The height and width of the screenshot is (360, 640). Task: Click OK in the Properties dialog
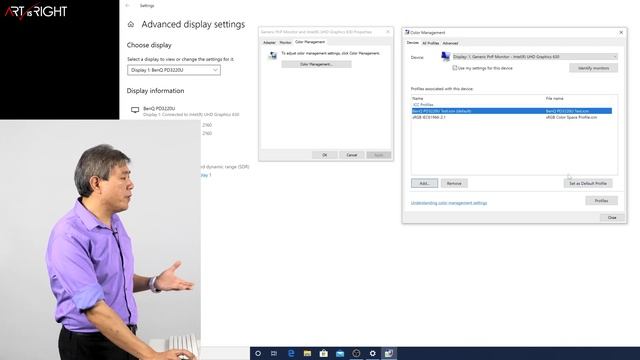324,155
